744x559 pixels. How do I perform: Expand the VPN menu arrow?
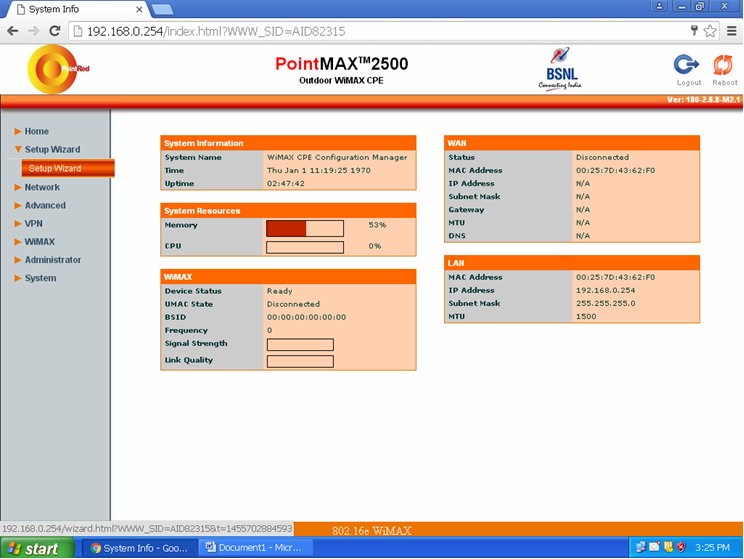click(18, 224)
